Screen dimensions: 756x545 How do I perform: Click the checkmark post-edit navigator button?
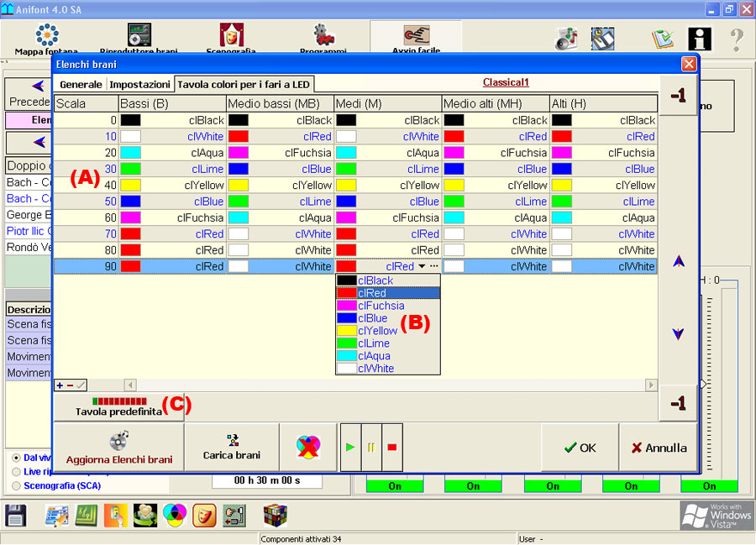pos(81,385)
